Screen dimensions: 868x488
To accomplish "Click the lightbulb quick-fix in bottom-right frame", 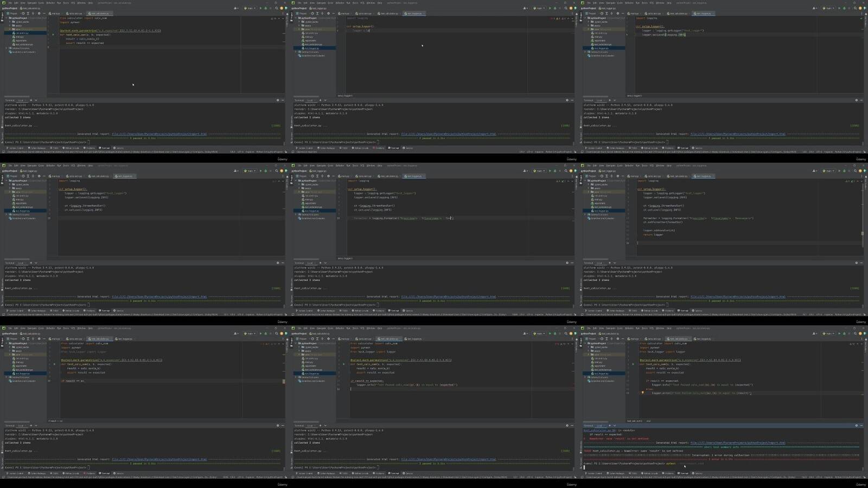I will pyautogui.click(x=643, y=393).
